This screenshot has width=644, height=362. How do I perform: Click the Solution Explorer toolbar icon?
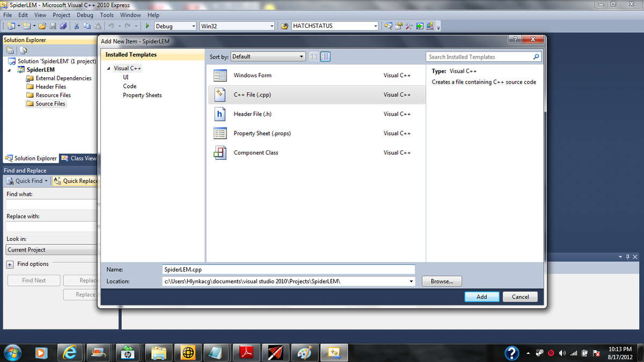[x=389, y=26]
